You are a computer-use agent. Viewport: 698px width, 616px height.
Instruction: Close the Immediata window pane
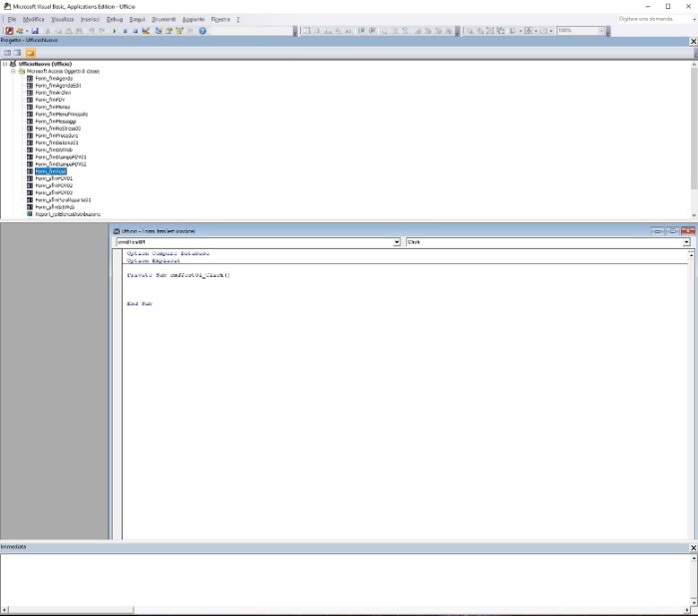click(x=693, y=548)
